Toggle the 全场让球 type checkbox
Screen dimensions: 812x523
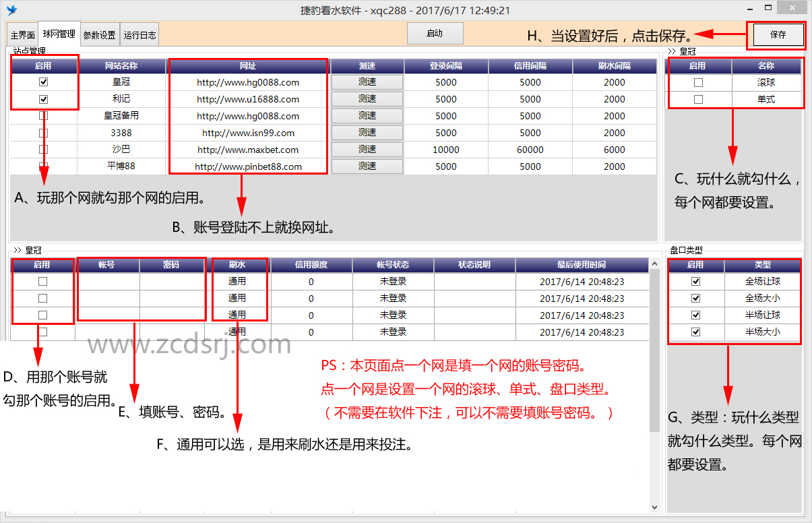coord(696,281)
